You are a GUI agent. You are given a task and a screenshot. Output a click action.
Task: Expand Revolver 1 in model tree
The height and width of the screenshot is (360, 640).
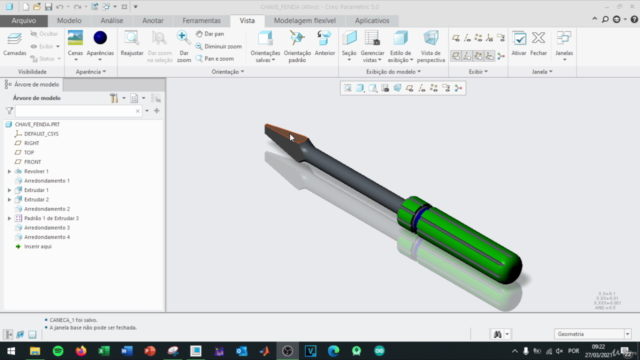(9, 171)
